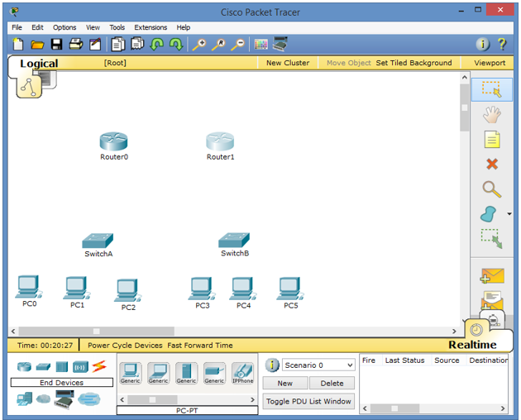Select PC0 in the workspace
This screenshot has width=521, height=420.
click(29, 287)
